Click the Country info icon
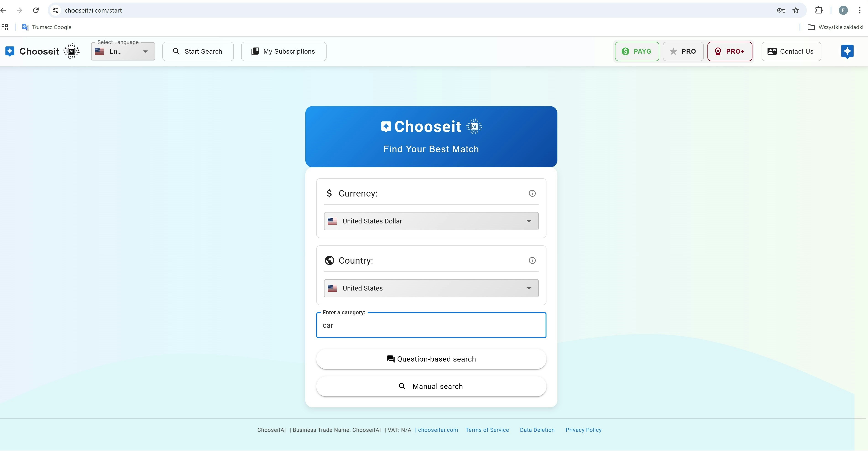The image size is (868, 451). click(532, 260)
